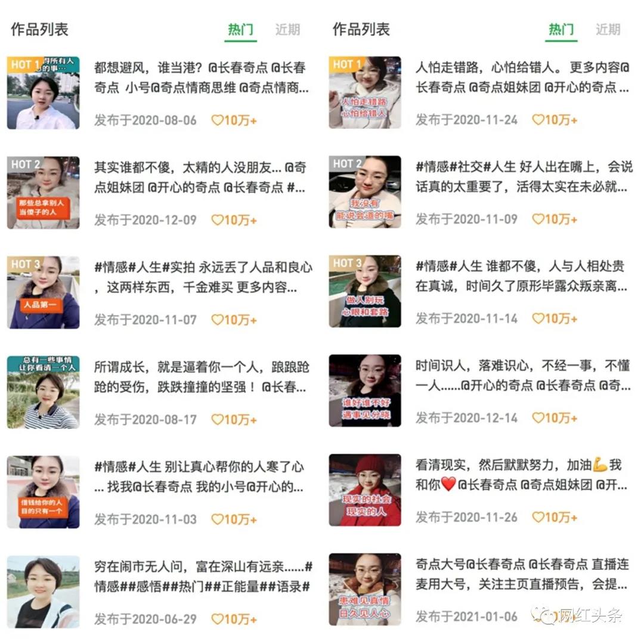Tap heart icon beside 2020-12-14 post
Viewport: 644px width, 644px height.
click(x=538, y=417)
